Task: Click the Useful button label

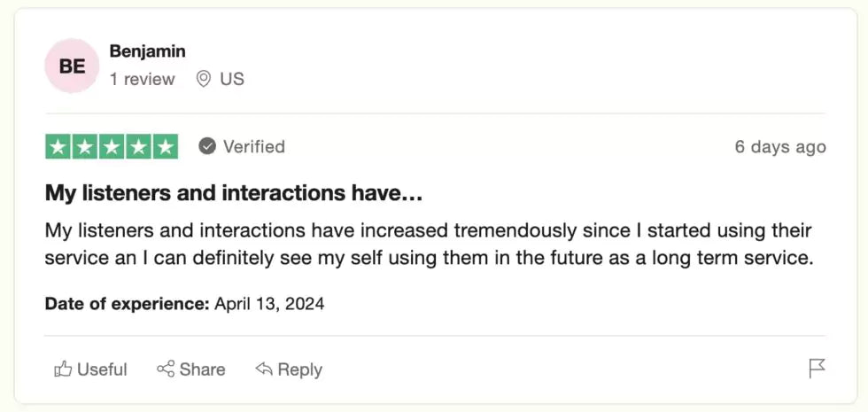Action: pyautogui.click(x=102, y=369)
